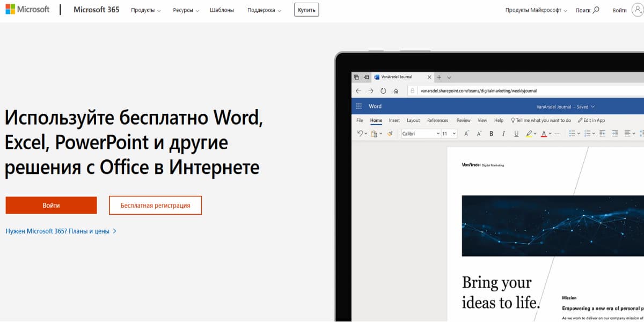Viewport: 644px width, 322px height.
Task: Click the browser refresh icon
Action: [x=383, y=90]
